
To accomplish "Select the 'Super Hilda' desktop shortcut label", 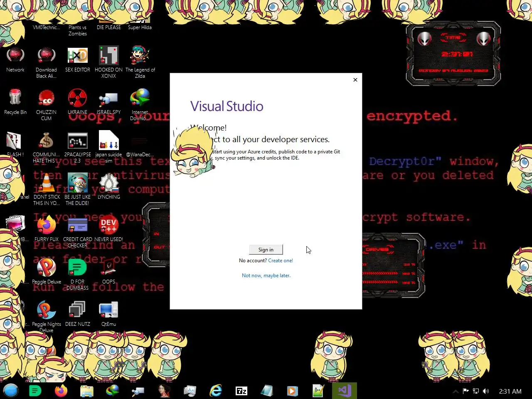I will pos(140,27).
